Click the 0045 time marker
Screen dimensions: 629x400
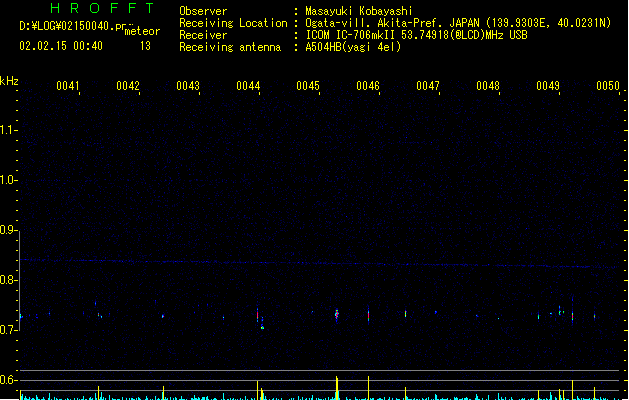point(308,86)
